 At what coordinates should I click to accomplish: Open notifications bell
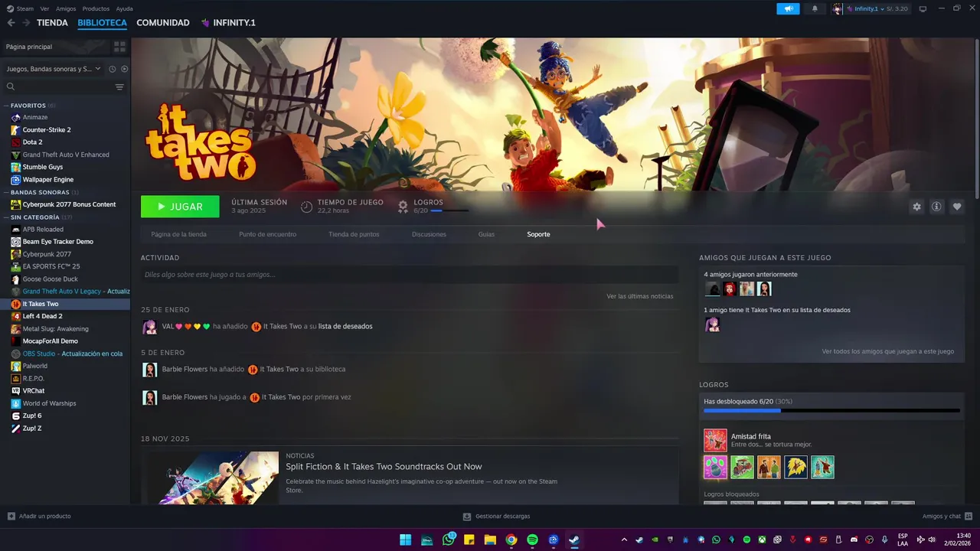[815, 8]
